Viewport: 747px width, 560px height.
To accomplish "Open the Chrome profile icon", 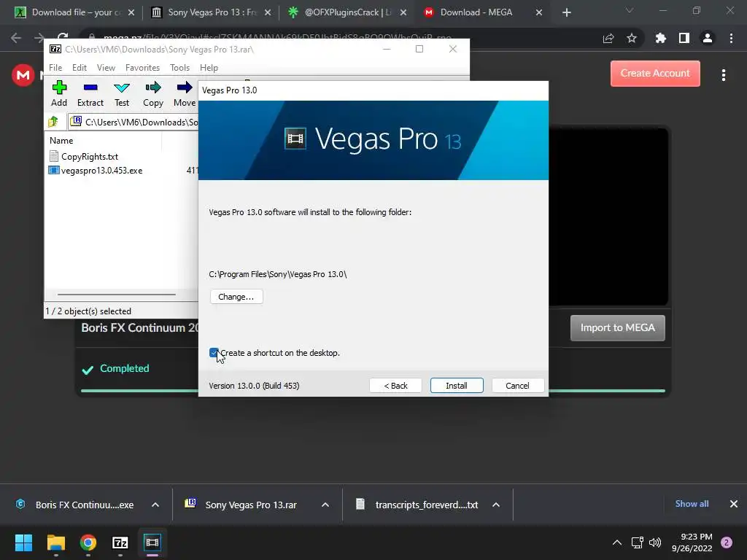I will coord(708,38).
